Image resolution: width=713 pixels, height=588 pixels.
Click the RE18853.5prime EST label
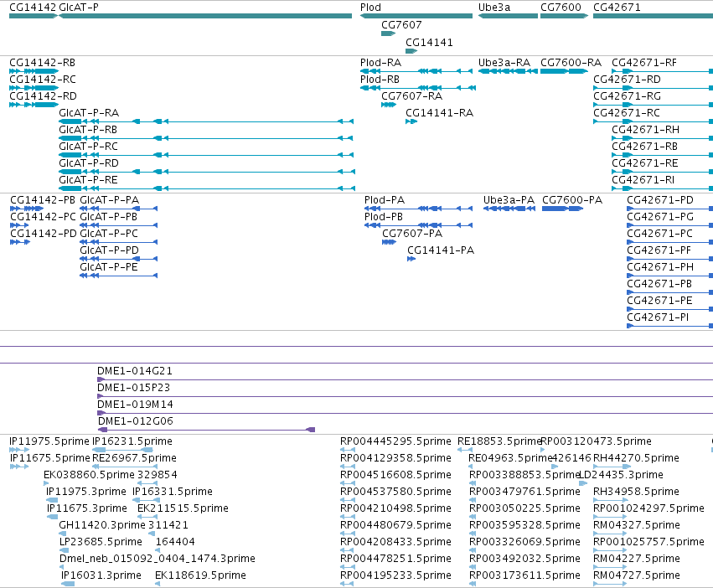click(499, 441)
